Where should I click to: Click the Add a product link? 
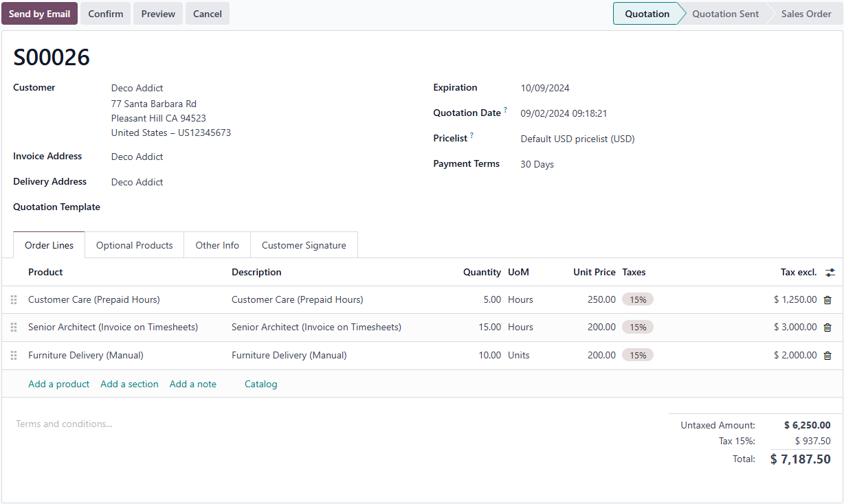click(x=58, y=384)
